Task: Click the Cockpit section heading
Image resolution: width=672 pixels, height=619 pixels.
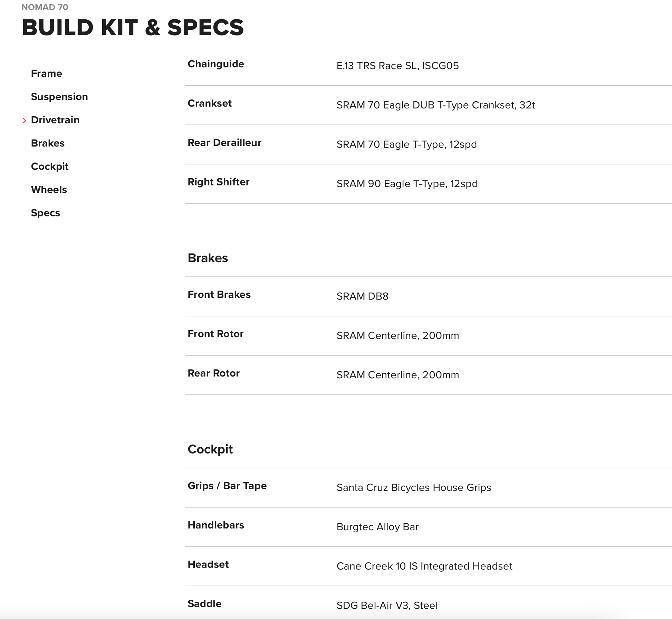Action: click(x=210, y=449)
